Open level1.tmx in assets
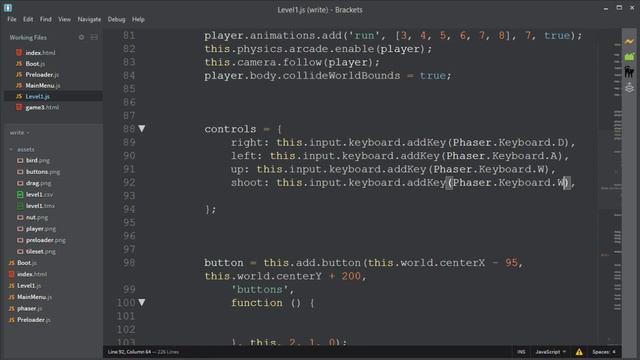The height and width of the screenshot is (360, 640). tap(40, 206)
